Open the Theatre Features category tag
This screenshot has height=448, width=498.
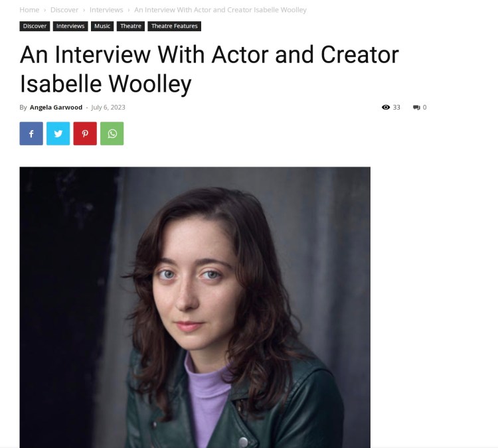pos(175,26)
